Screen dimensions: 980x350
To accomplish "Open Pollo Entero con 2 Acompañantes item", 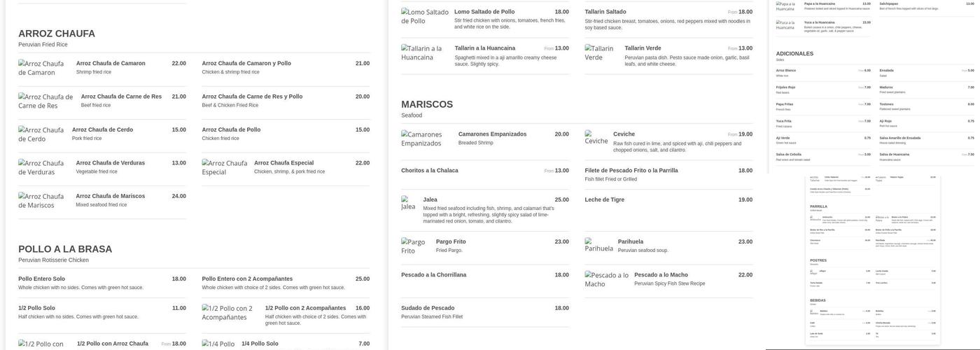I will coord(247,279).
